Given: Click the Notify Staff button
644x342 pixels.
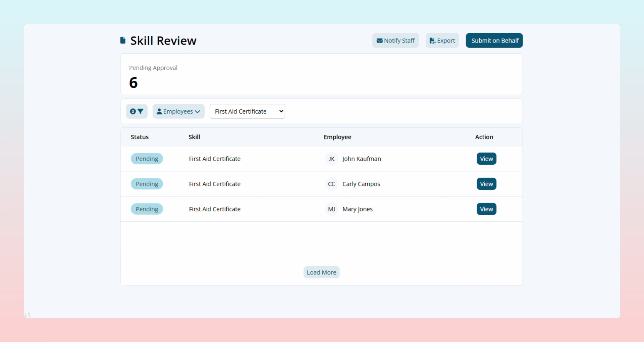Looking at the screenshot, I should click(395, 40).
